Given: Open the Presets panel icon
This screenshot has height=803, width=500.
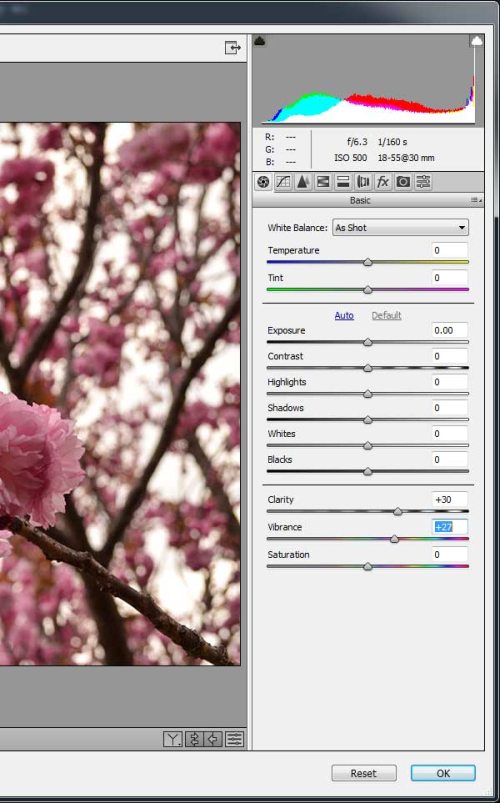Looking at the screenshot, I should click(x=423, y=182).
